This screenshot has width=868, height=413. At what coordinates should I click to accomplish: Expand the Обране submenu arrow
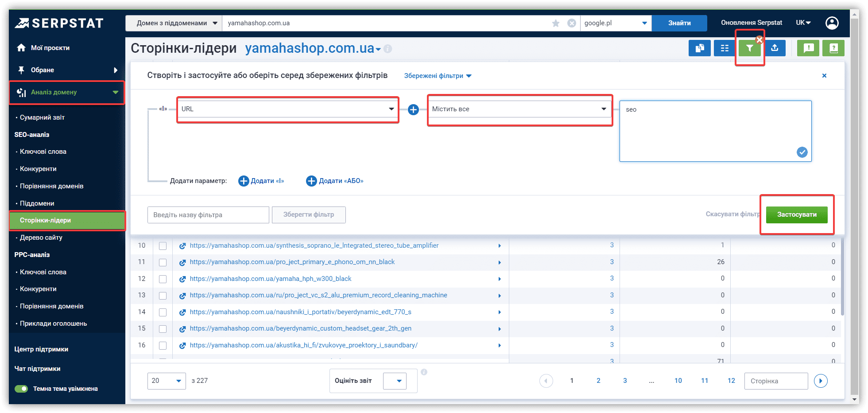click(116, 70)
